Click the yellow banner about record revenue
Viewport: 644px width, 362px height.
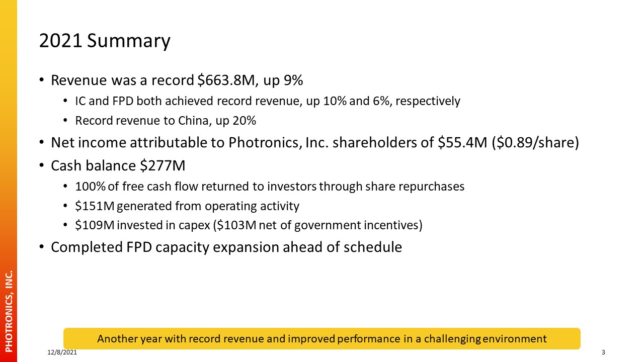click(x=322, y=338)
